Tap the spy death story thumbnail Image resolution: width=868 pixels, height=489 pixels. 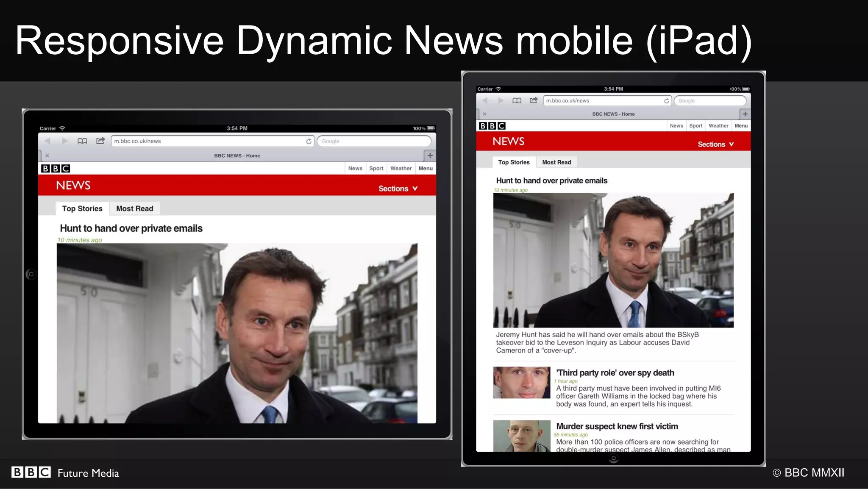(x=522, y=383)
